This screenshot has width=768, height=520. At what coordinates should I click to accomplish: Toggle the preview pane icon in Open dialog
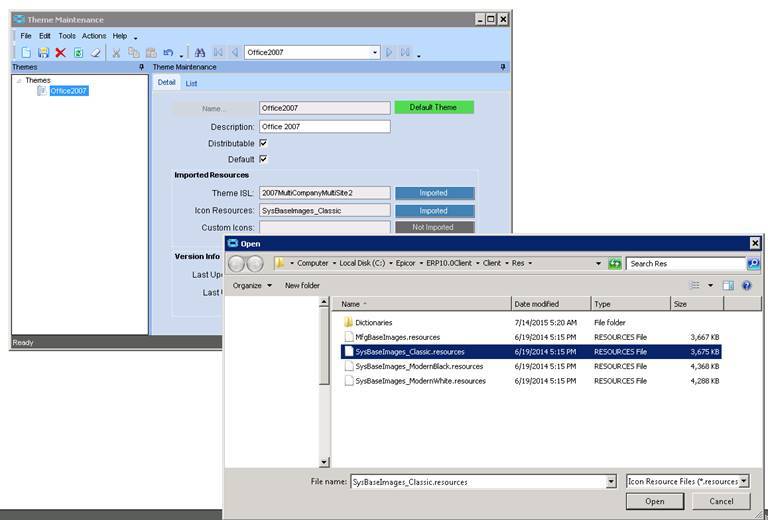coord(728,285)
